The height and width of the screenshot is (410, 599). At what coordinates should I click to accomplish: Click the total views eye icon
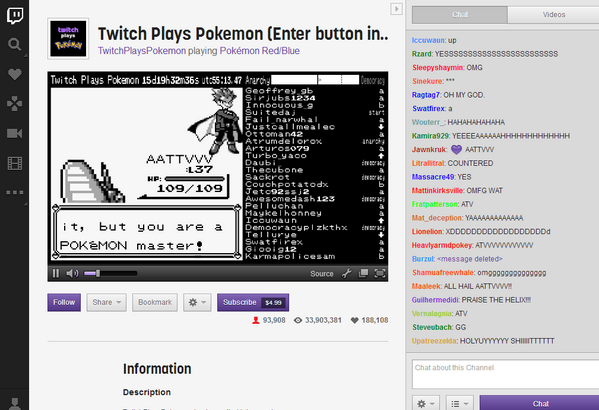pos(298,320)
